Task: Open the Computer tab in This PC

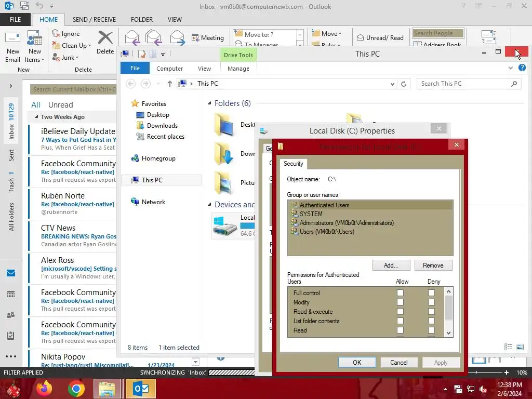Action: point(170,68)
